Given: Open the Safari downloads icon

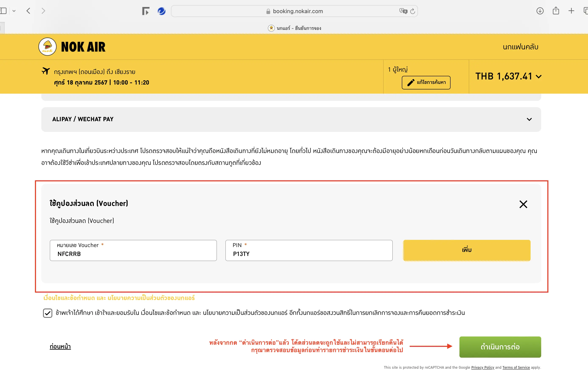Looking at the screenshot, I should coord(540,11).
